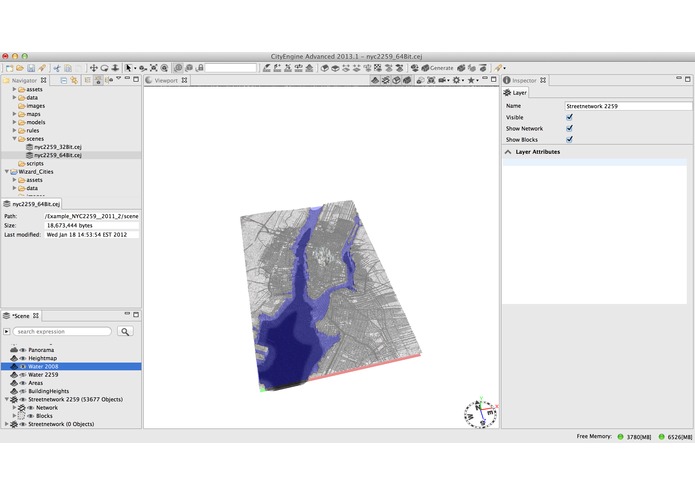
Task: Open the viewport camera dropdown
Action: [444, 80]
